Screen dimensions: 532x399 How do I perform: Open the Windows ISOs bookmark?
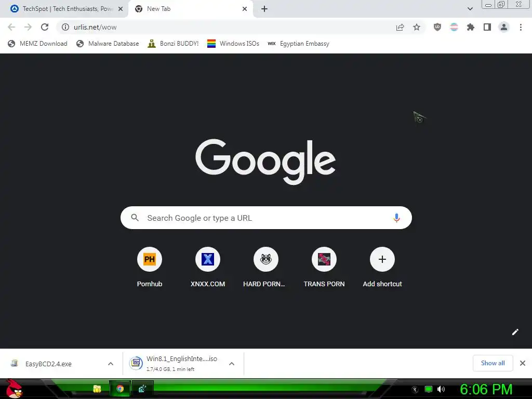pos(233,44)
